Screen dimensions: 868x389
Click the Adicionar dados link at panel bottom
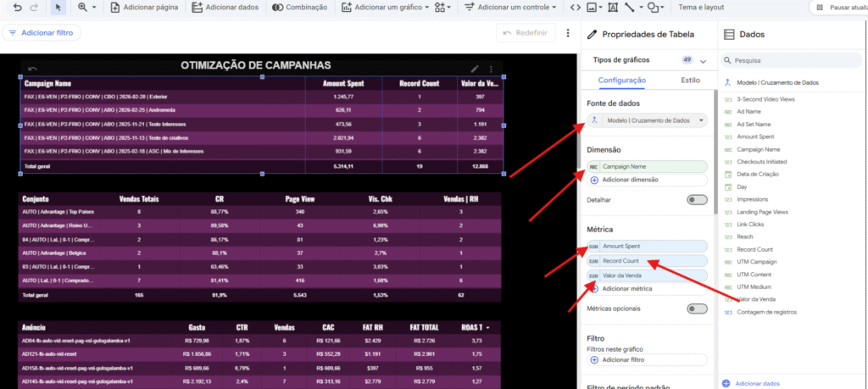754,384
